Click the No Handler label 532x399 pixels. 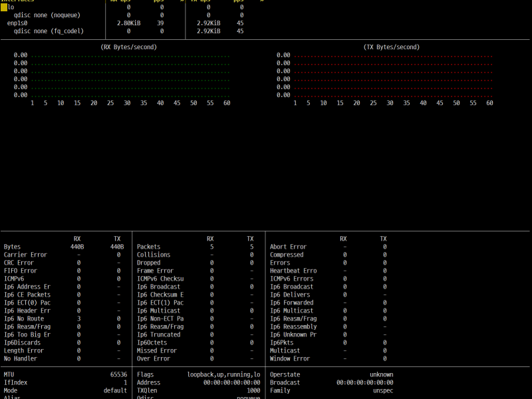[x=21, y=358]
